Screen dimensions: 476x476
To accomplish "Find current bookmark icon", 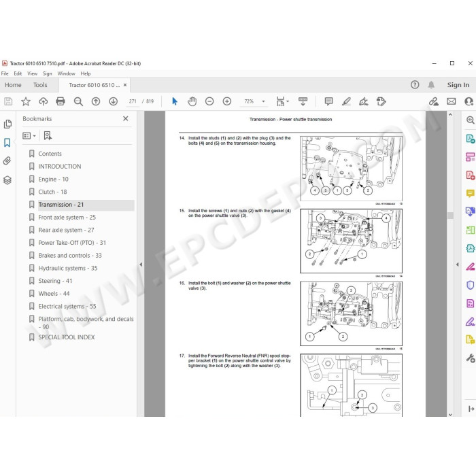I will (x=48, y=136).
